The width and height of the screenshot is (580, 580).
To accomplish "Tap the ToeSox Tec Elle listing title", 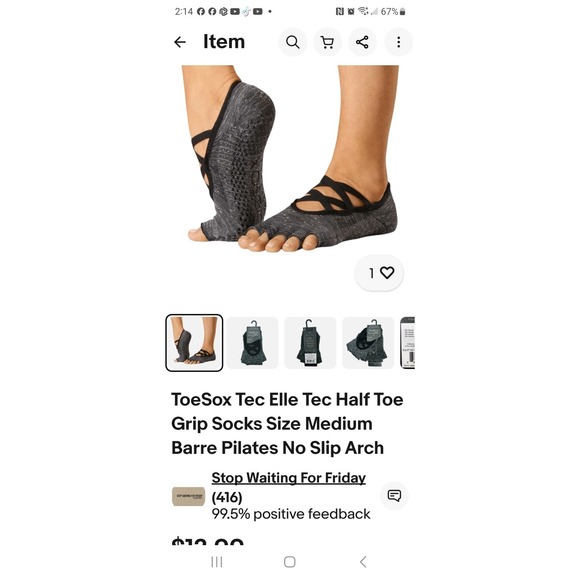I will pyautogui.click(x=287, y=424).
